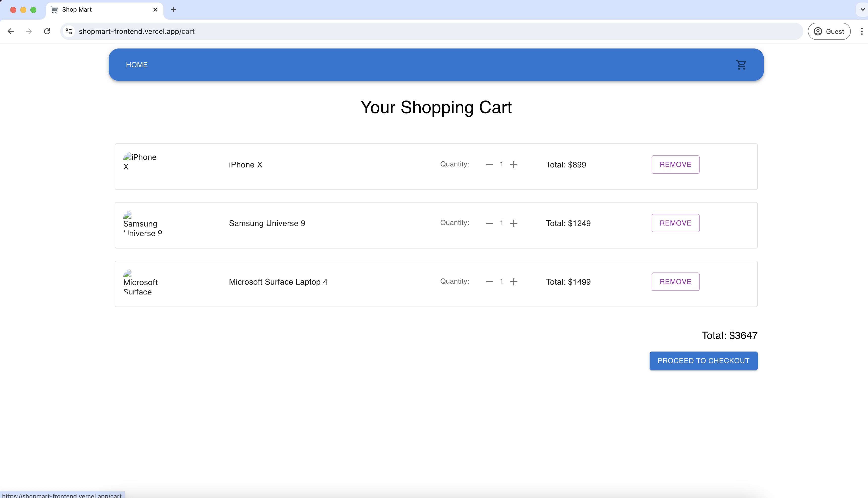This screenshot has width=868, height=498.
Task: Click the Quantity label for iPhone X
Action: point(454,164)
